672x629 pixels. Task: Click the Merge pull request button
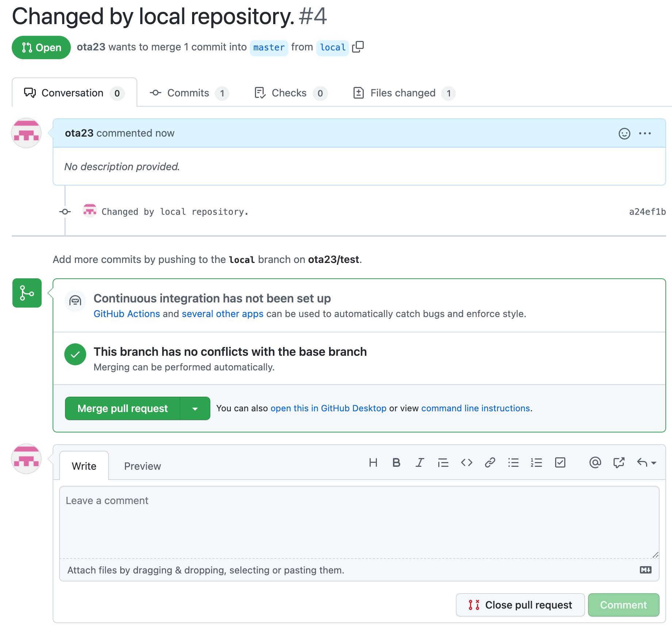[x=123, y=409]
